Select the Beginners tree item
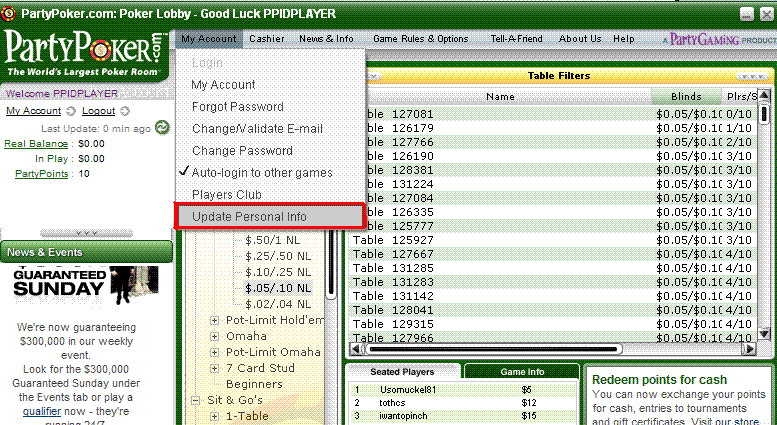This screenshot has height=425, width=777. tap(254, 384)
